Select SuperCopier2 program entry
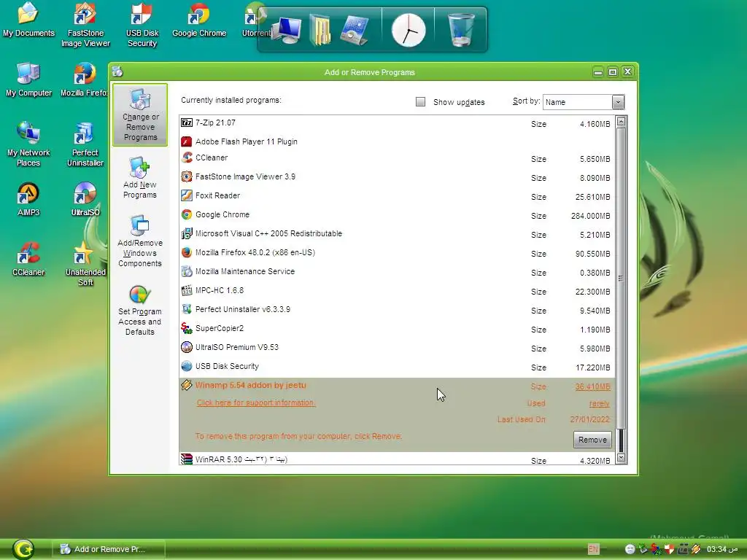This screenshot has width=747, height=560. [397, 329]
